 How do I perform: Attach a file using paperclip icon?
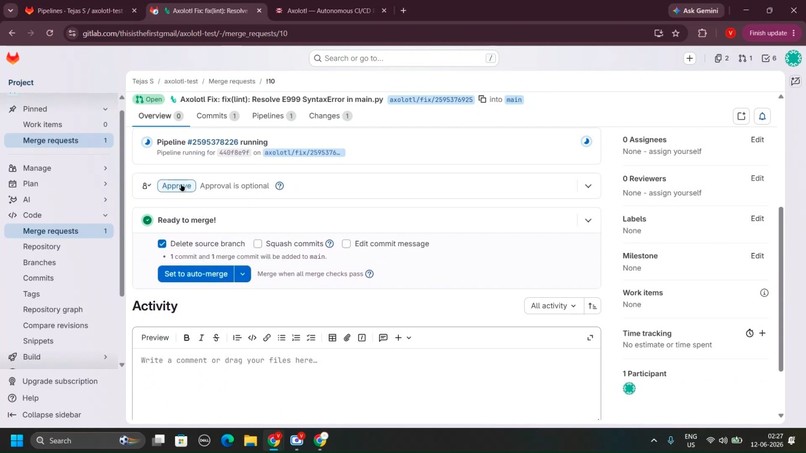(x=347, y=338)
